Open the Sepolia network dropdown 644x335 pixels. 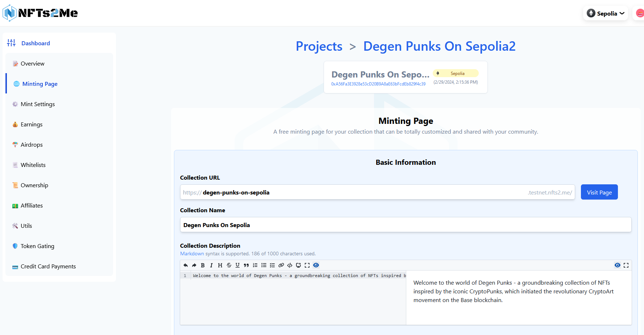(606, 13)
